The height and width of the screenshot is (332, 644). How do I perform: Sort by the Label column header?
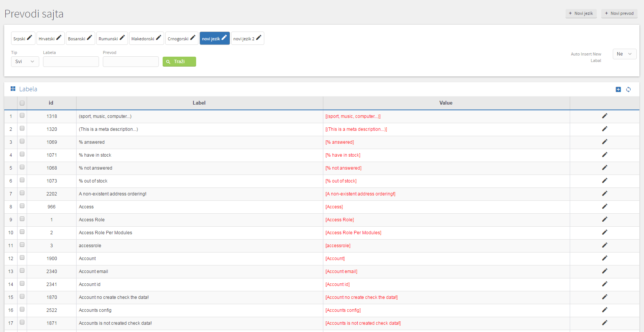click(x=199, y=103)
